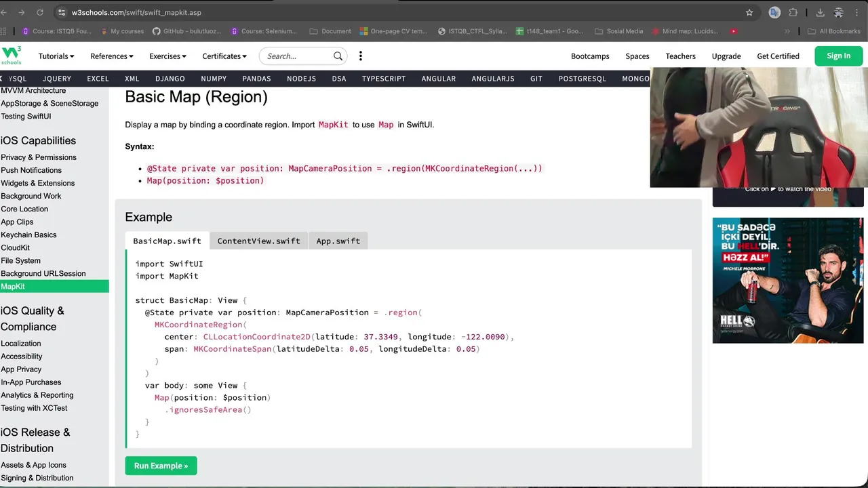Switch to the BasicMap.swift tab
This screenshot has height=488, width=868.
pyautogui.click(x=167, y=241)
